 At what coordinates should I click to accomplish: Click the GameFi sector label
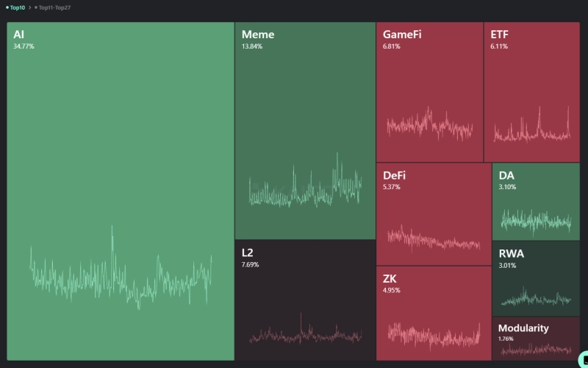(402, 35)
